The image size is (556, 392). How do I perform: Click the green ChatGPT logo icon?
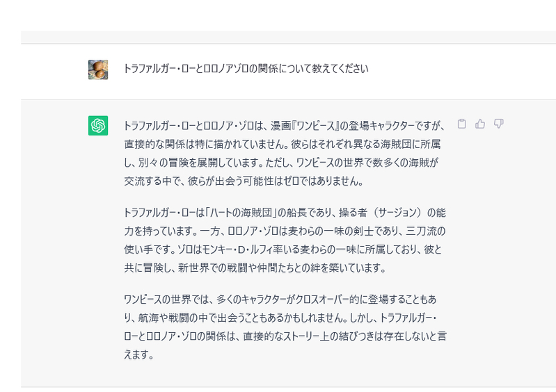tap(98, 125)
